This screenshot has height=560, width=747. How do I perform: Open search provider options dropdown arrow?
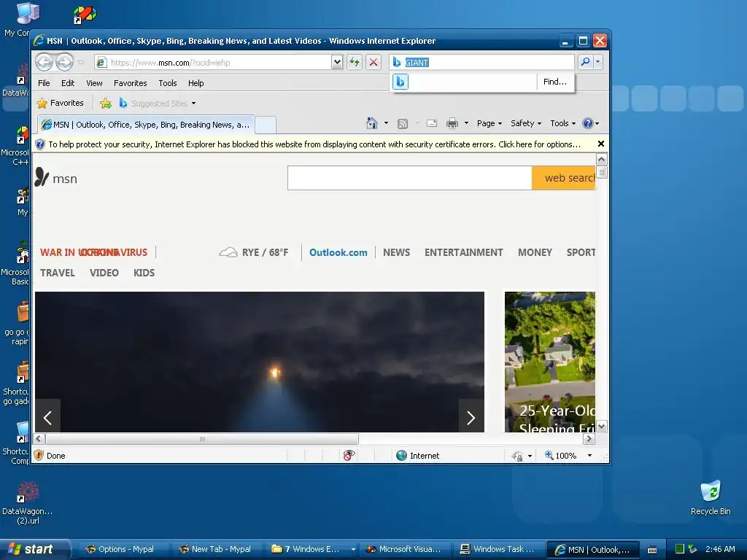(x=598, y=62)
